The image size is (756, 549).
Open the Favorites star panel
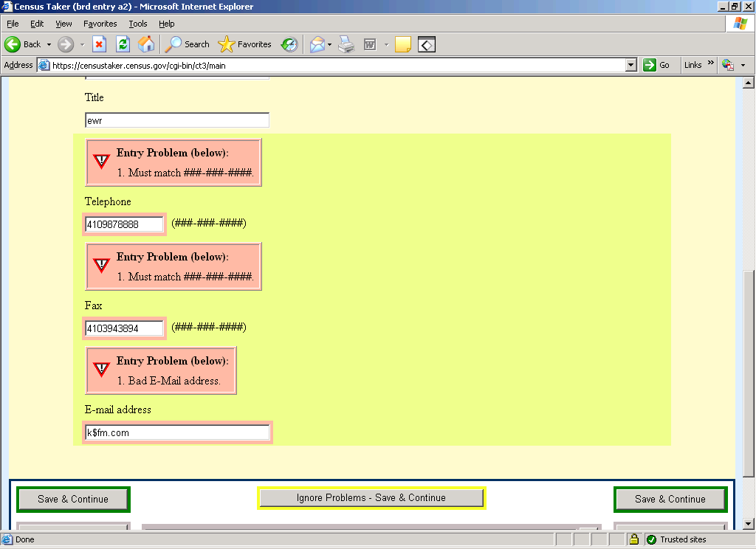coord(245,44)
